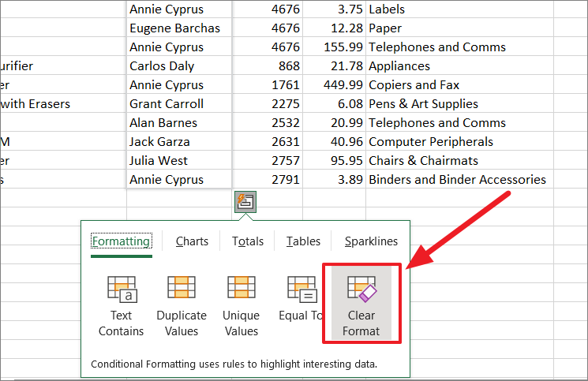This screenshot has width=588, height=381.
Task: Select cell containing Eugene Barchas
Action: pyautogui.click(x=179, y=28)
